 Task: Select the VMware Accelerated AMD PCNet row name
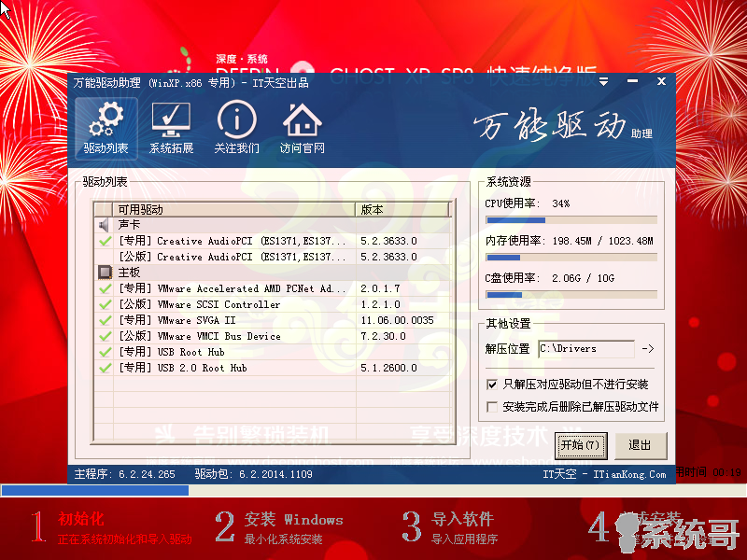pos(233,288)
